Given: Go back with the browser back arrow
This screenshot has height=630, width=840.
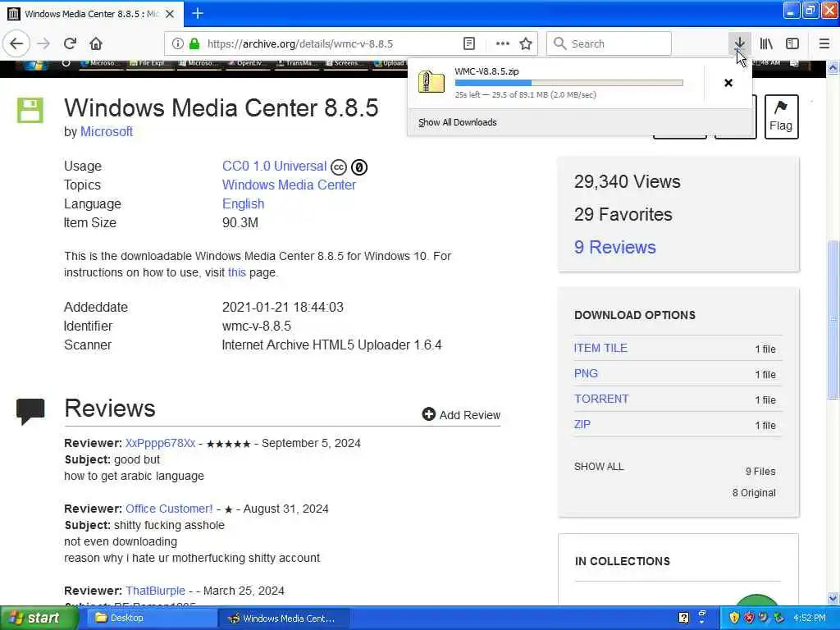Looking at the screenshot, I should [x=16, y=43].
